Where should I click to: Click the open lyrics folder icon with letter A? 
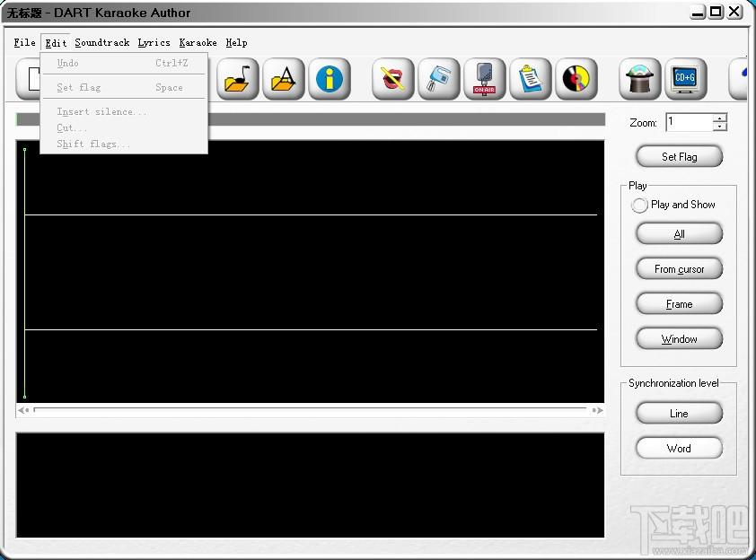point(284,79)
